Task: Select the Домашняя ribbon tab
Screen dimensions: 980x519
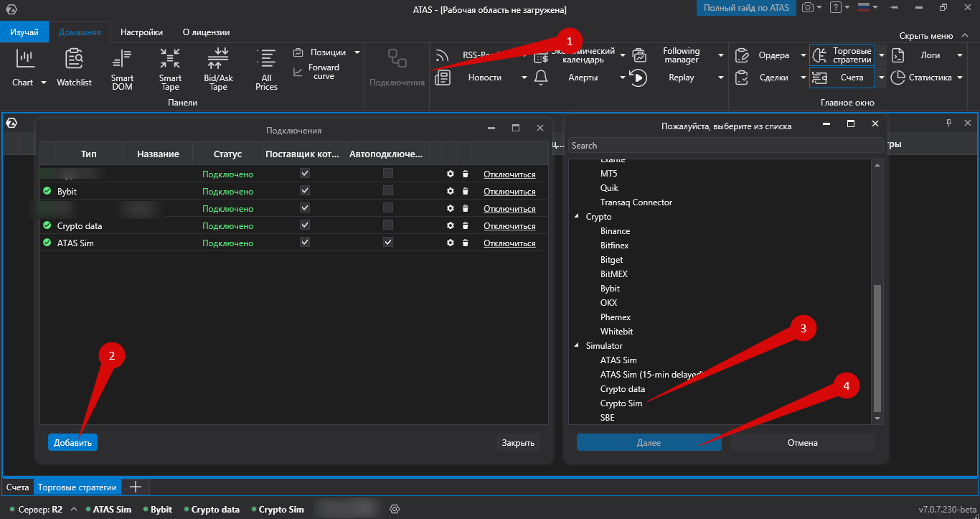Action: pyautogui.click(x=80, y=32)
